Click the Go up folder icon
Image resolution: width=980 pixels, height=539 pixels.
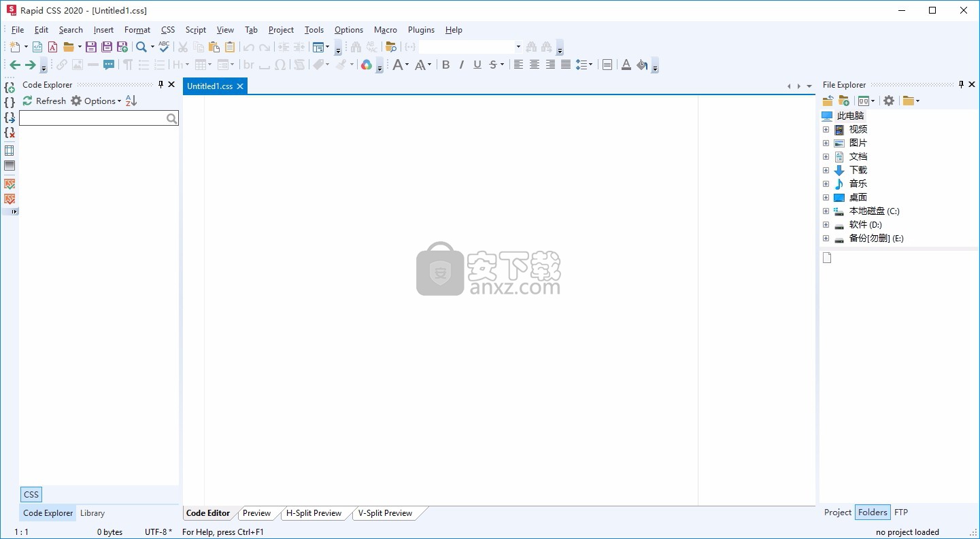828,101
